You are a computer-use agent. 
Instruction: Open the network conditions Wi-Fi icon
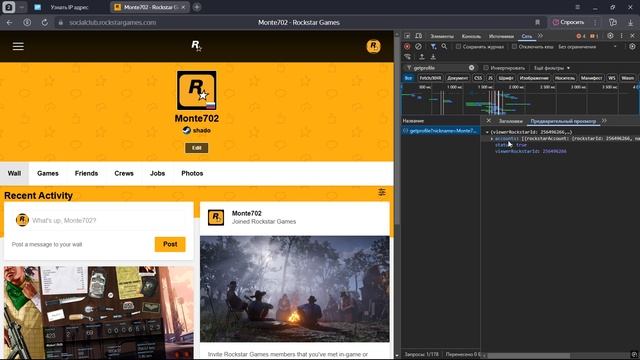407,57
